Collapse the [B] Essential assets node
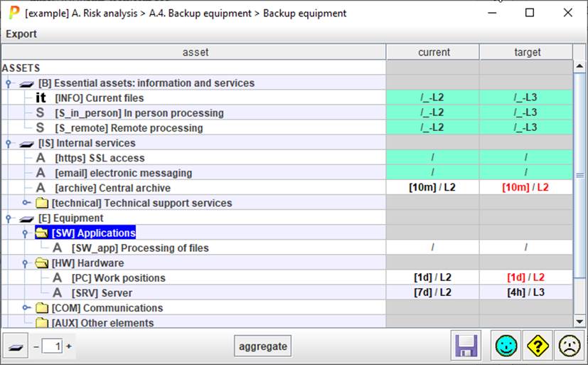This screenshot has height=365, width=588. (x=9, y=84)
